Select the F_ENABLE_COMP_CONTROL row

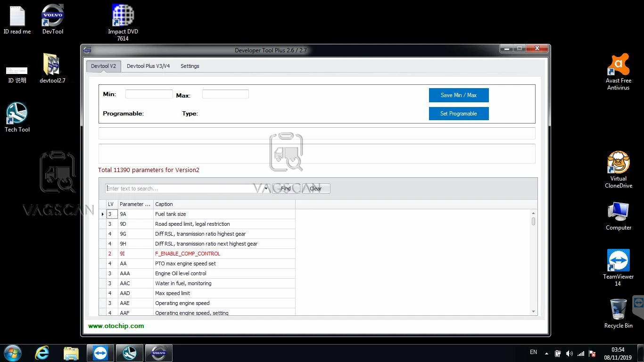[197, 254]
